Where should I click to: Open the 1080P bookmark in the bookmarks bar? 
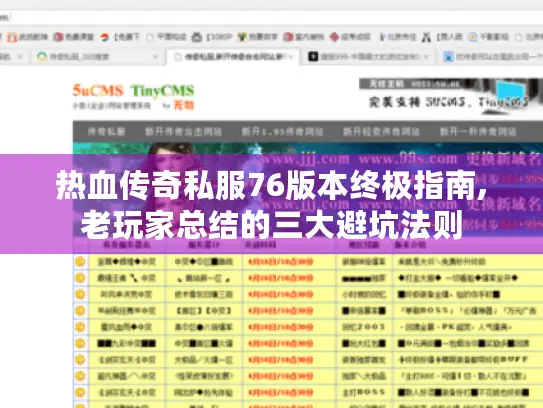[x=212, y=37]
